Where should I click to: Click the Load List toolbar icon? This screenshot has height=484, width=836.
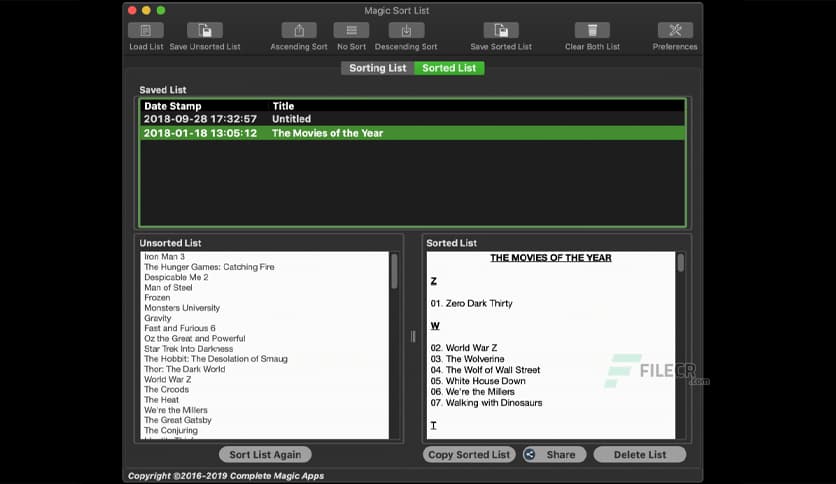(x=146, y=31)
